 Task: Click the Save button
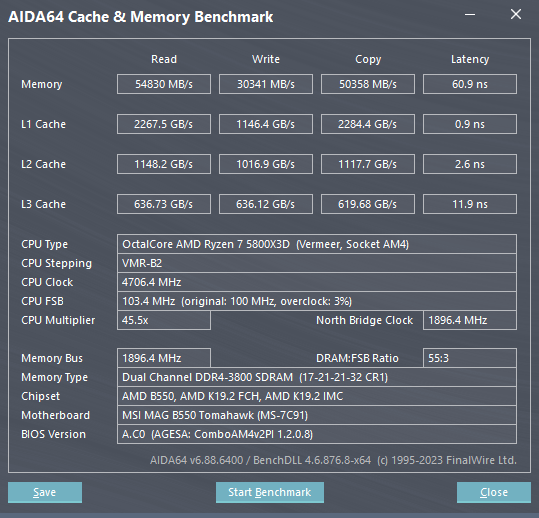(45, 492)
